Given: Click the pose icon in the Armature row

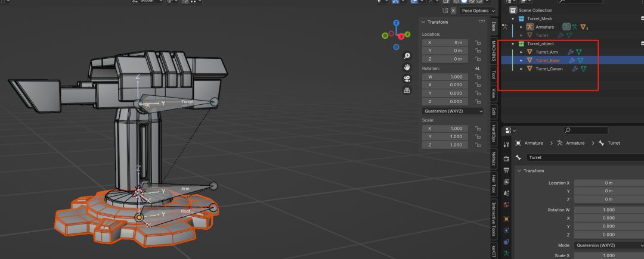Looking at the screenshot, I should pos(575,27).
